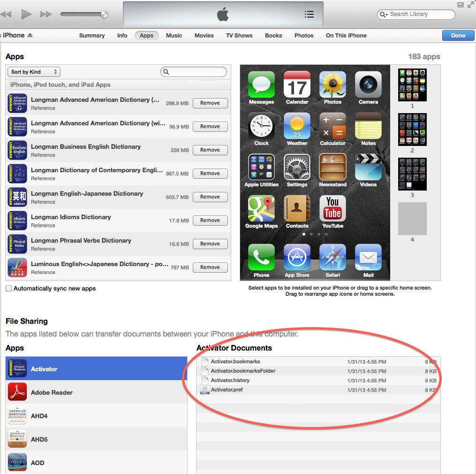Click the blue Done button

tap(458, 36)
